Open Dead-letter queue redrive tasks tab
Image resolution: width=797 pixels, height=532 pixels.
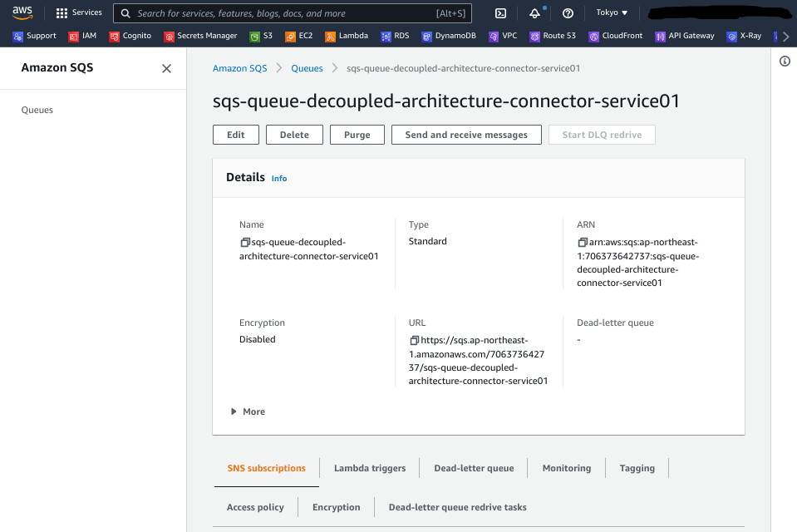tap(457, 507)
